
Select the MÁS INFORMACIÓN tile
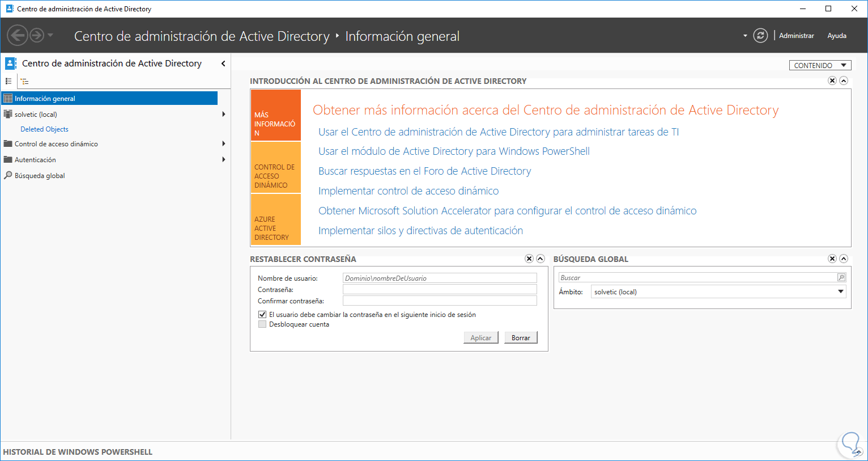pos(276,115)
